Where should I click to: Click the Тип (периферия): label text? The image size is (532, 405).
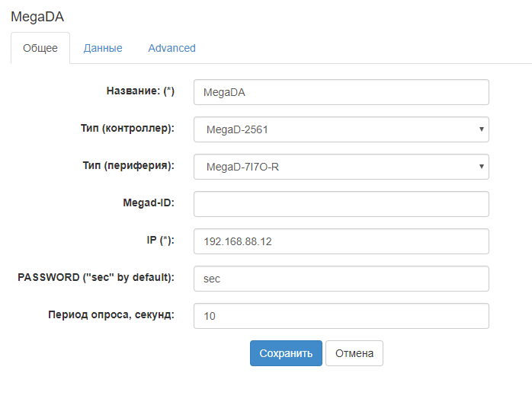pyautogui.click(x=127, y=165)
